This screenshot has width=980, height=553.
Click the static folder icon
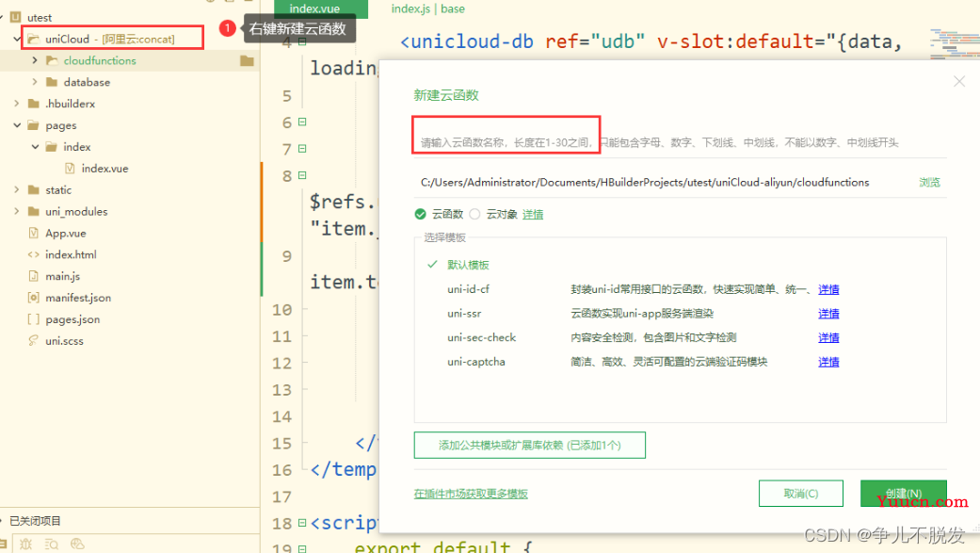coord(34,189)
